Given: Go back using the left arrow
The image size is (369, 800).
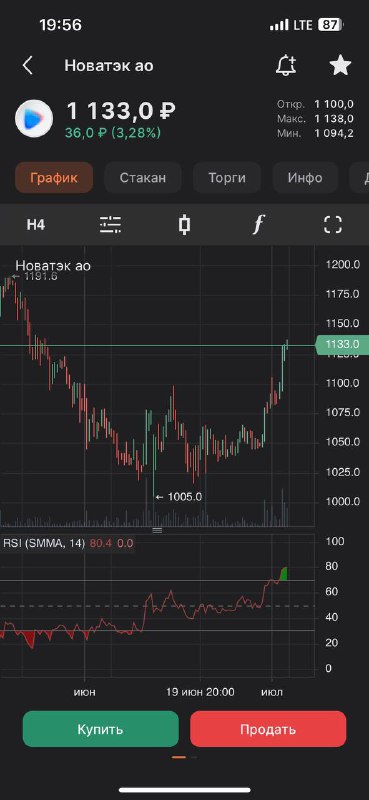Looking at the screenshot, I should 28,66.
